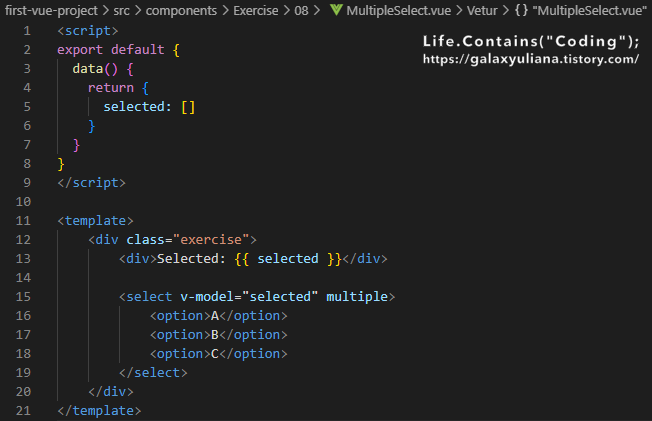This screenshot has width=652, height=421.
Task: Open the first-vue-project breadcrumb folder
Action: pos(51,10)
